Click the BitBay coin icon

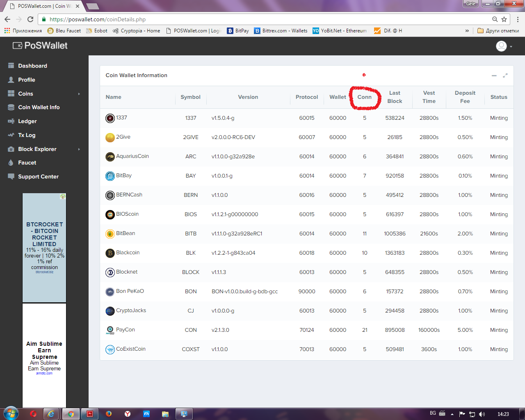tap(110, 176)
